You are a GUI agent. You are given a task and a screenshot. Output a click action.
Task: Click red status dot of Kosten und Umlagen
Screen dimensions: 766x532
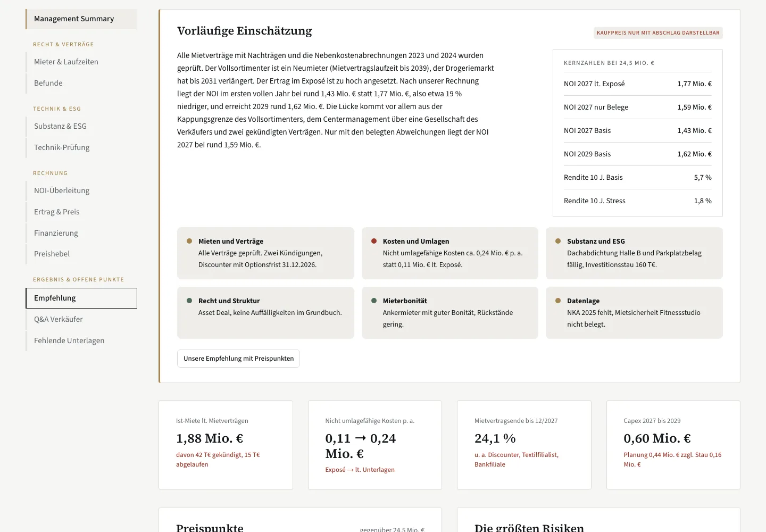374,241
